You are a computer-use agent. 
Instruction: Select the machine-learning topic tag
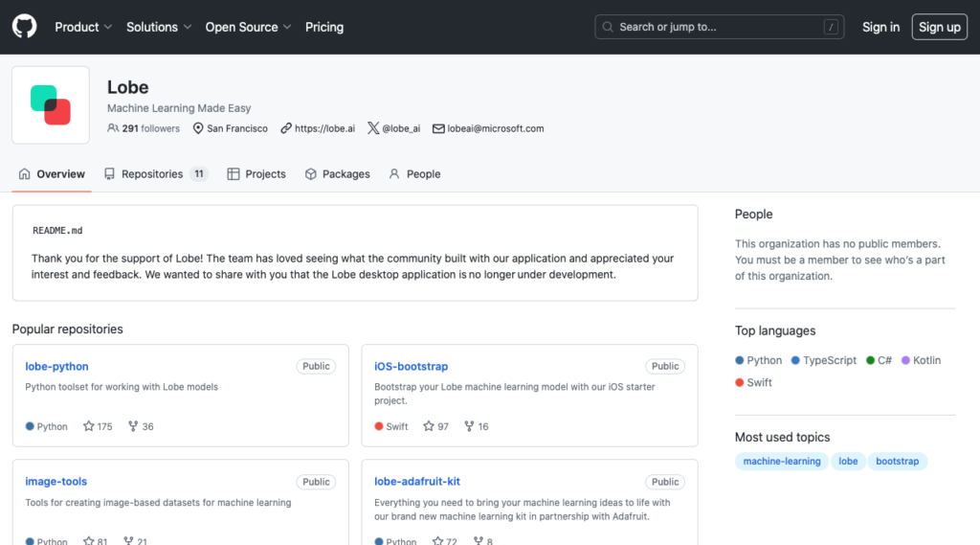(782, 461)
